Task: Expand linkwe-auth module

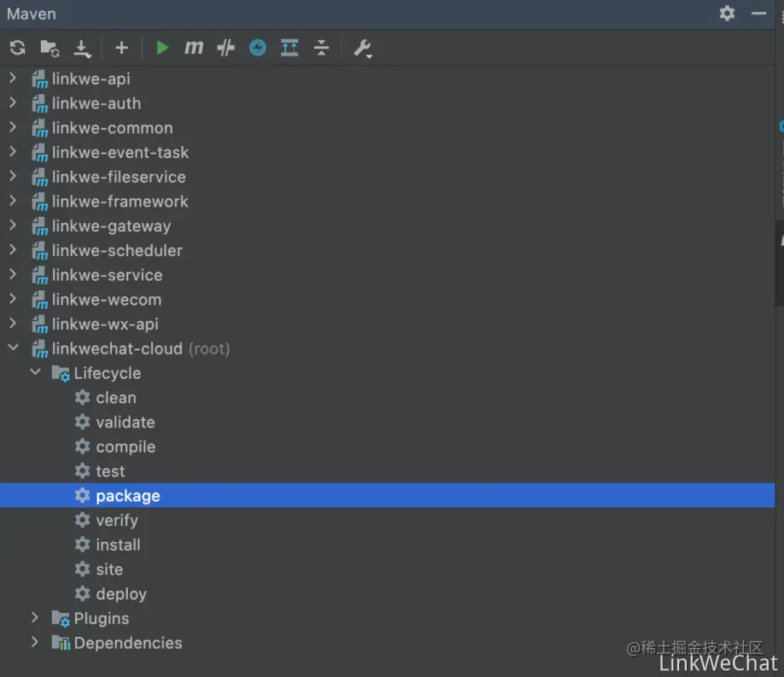Action: pyautogui.click(x=13, y=102)
